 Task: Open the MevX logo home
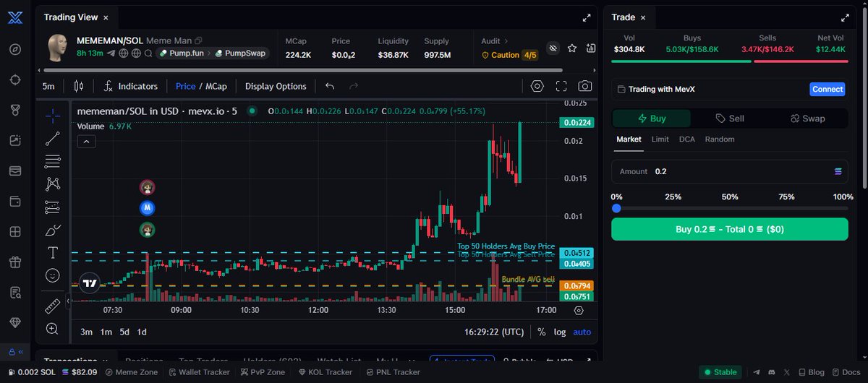point(16,18)
